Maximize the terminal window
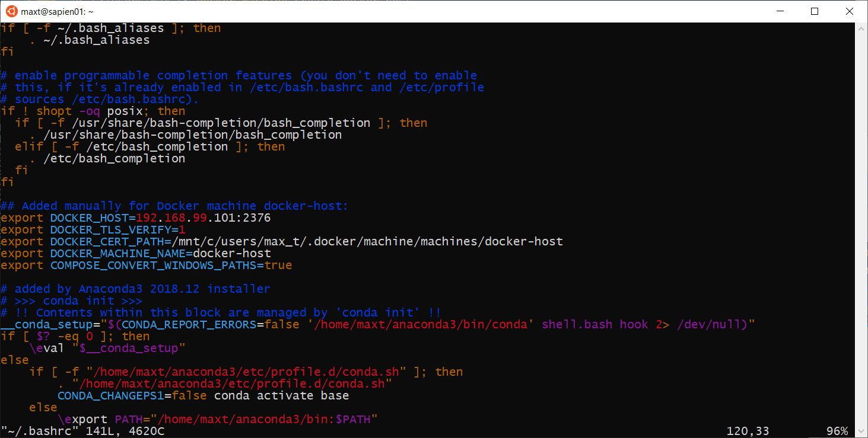The height and width of the screenshot is (438, 868). 815,11
